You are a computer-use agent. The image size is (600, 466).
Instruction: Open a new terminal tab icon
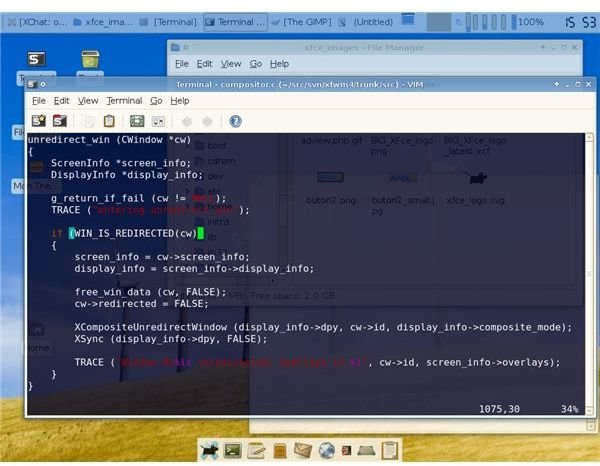[x=39, y=121]
